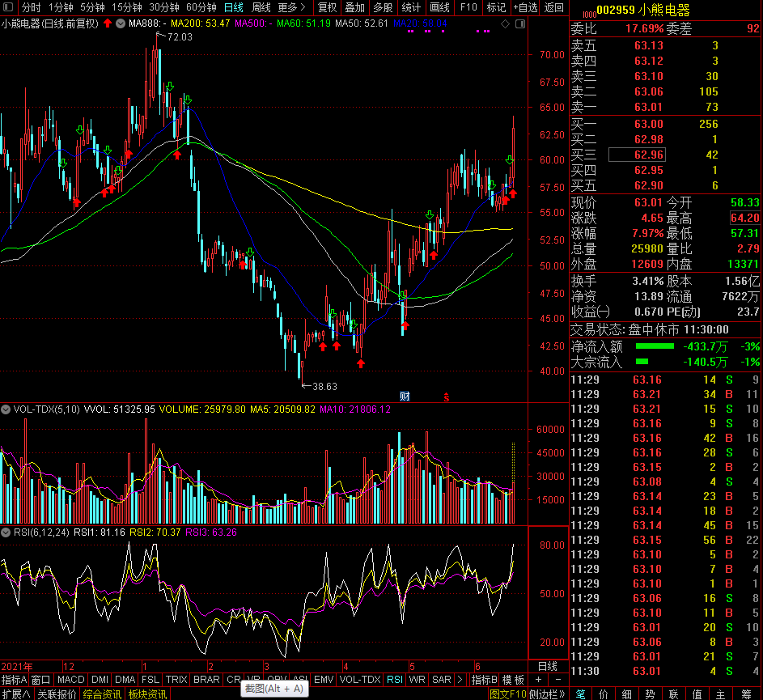The image size is (763, 700).
Task: Click the red arrow beside stock name
Action: [x=108, y=23]
